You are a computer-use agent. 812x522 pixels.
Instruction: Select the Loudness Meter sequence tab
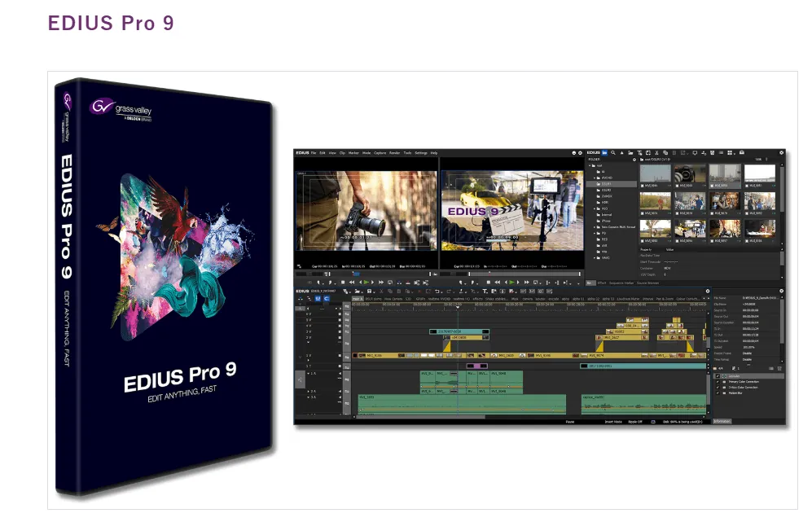click(628, 299)
